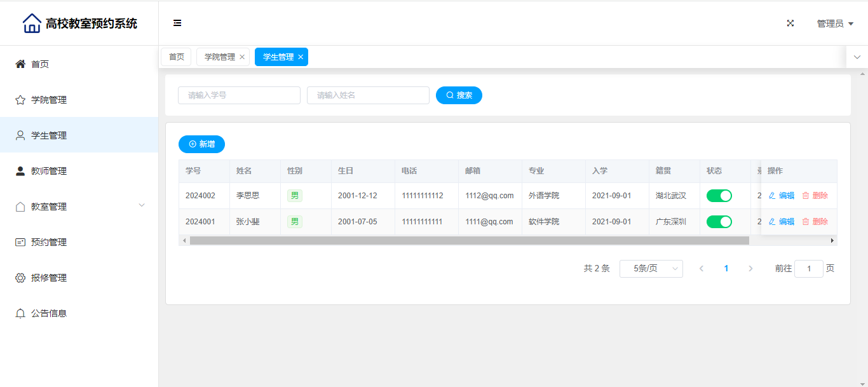This screenshot has width=868, height=387.
Task: Close the 学生管理 tab with its X
Action: tap(301, 57)
